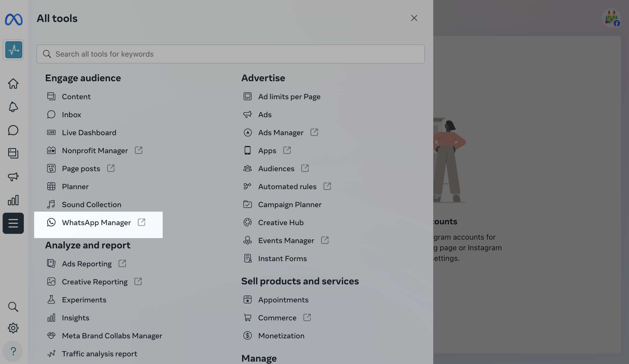Image resolution: width=629 pixels, height=364 pixels.
Task: Go to Home in the left sidebar
Action: click(13, 84)
